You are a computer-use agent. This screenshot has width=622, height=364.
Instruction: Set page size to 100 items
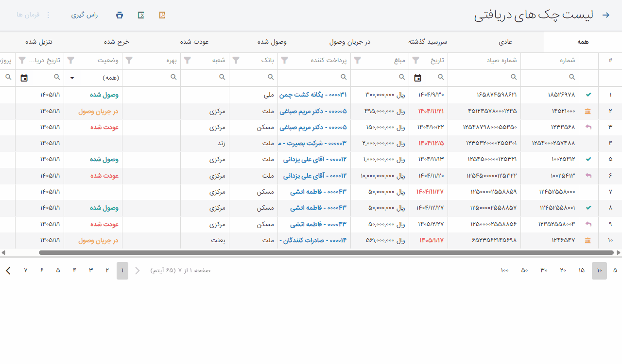[x=504, y=270]
